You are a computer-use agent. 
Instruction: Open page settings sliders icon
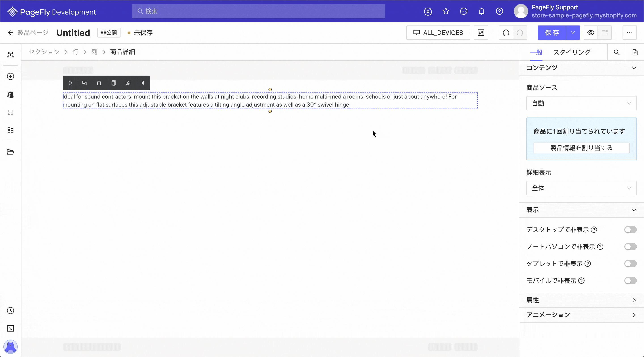[x=481, y=32]
